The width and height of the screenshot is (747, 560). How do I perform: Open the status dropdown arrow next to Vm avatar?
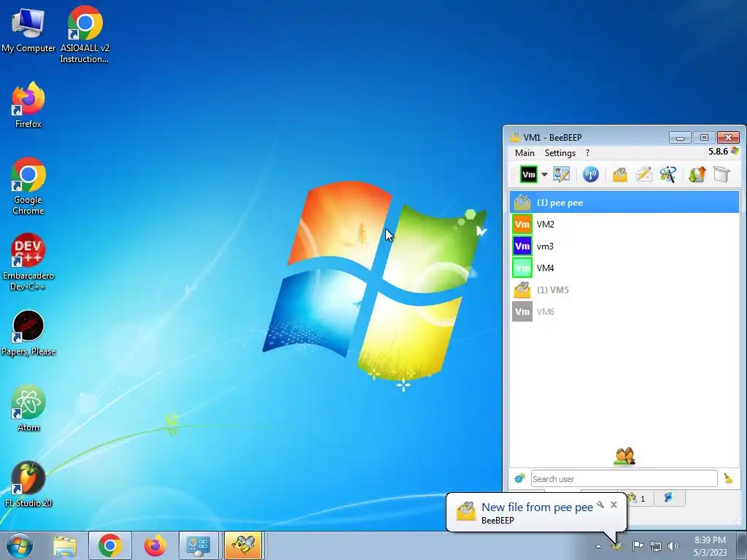point(544,174)
